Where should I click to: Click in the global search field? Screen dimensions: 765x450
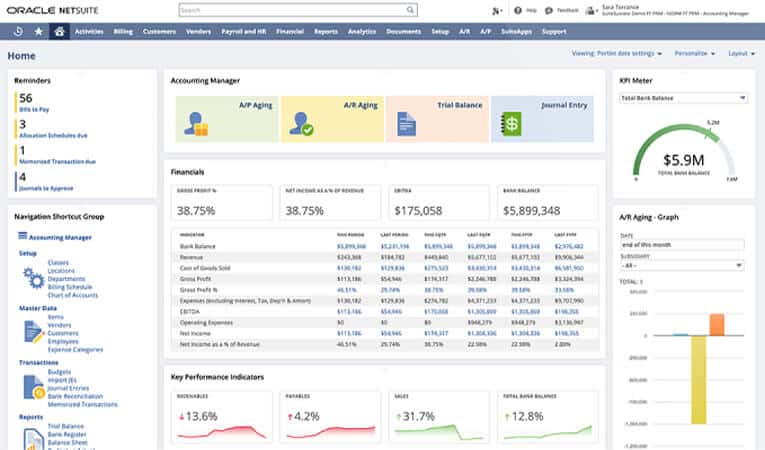click(293, 10)
